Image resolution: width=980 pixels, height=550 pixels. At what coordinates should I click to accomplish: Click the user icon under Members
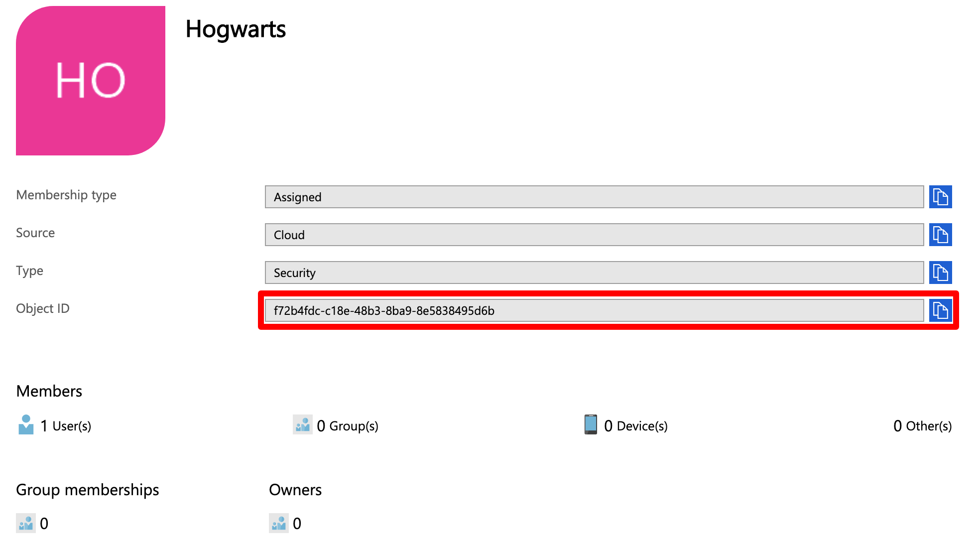click(26, 425)
